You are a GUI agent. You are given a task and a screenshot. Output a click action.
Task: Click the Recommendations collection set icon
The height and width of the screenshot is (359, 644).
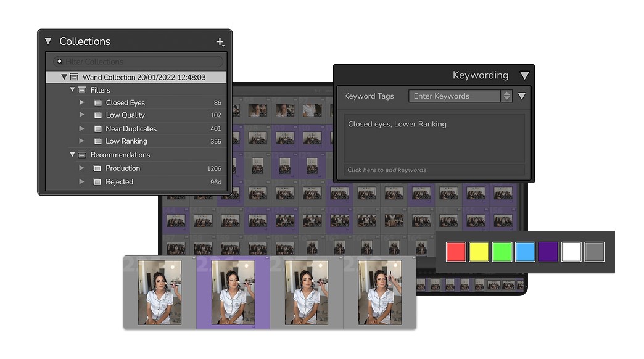[82, 155]
